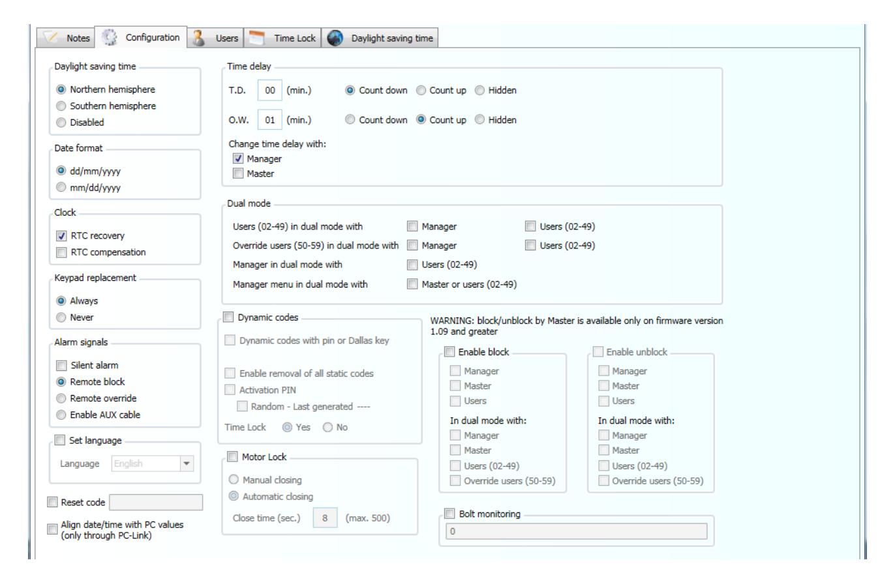Tick the Reset code checkbox

pos(52,503)
